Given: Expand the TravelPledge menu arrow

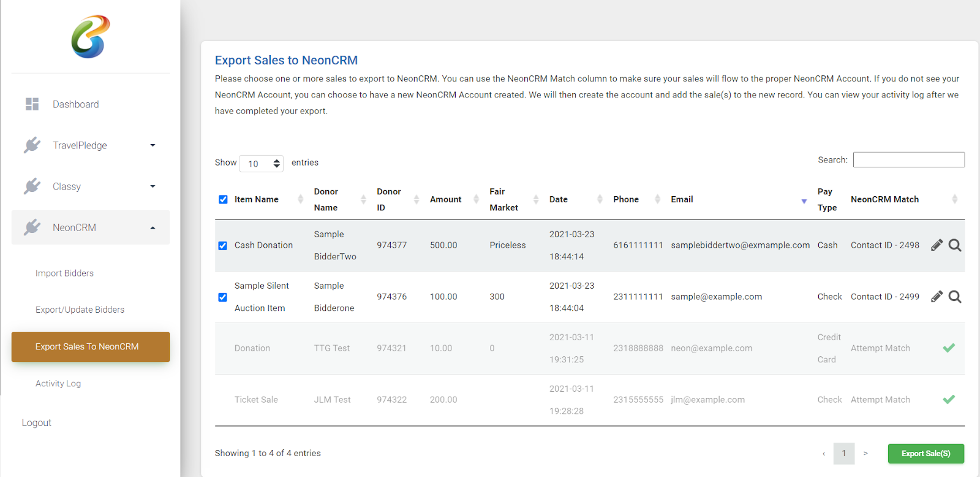Looking at the screenshot, I should click(153, 145).
